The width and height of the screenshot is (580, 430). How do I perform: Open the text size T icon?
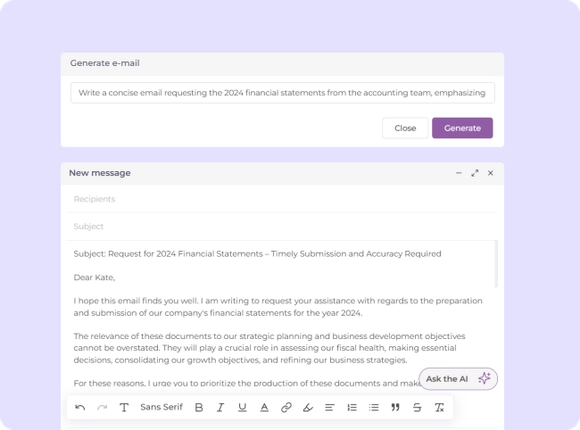[x=124, y=407]
